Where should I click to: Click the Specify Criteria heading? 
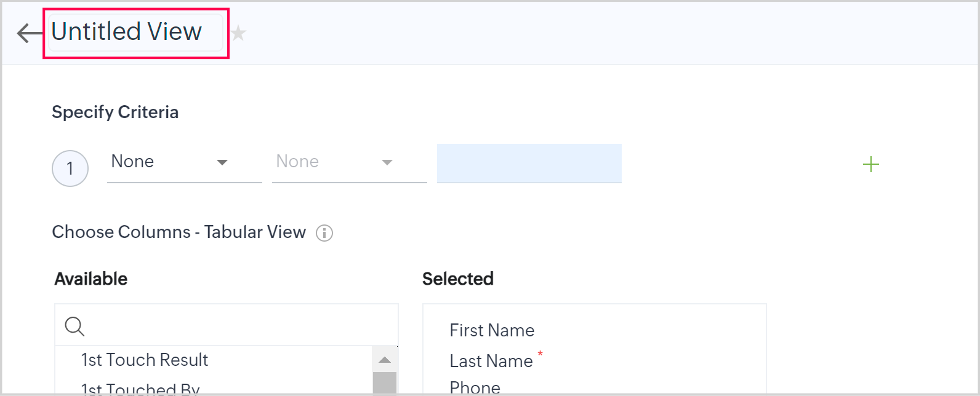point(115,112)
